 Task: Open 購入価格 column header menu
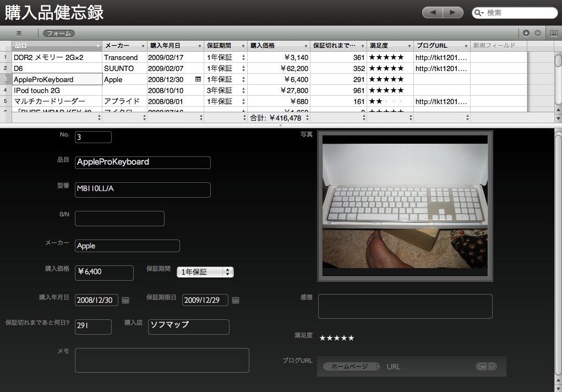point(305,46)
